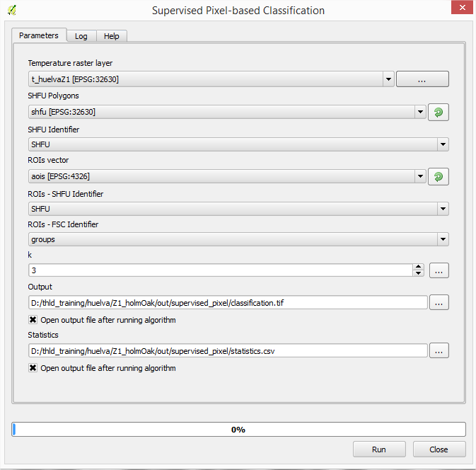Viewport: 476px width, 470px height.
Task: Click the k value input field
Action: [x=221, y=270]
